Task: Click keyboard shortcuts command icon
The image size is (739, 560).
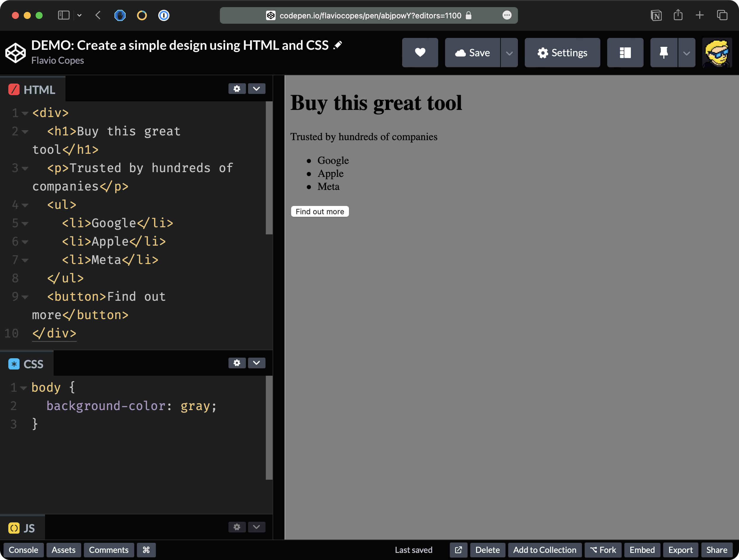Action: [146, 550]
